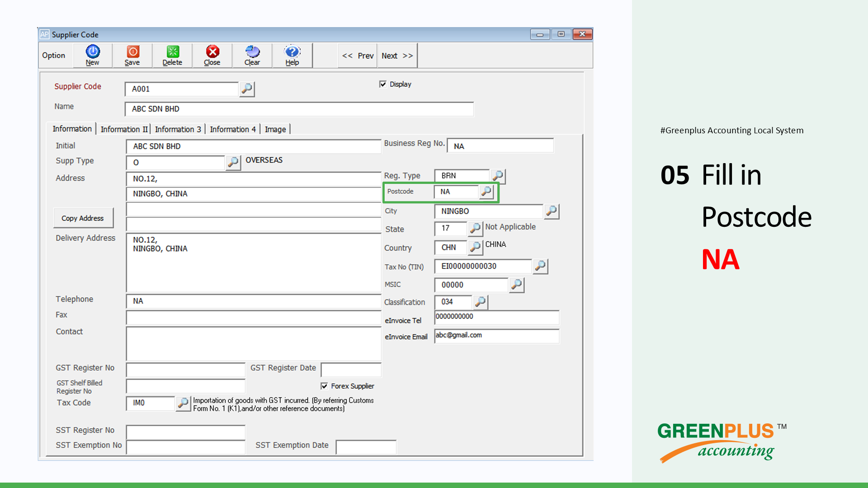Screen dimensions: 868x488
Task: Click the Fax field
Action: pos(254,318)
